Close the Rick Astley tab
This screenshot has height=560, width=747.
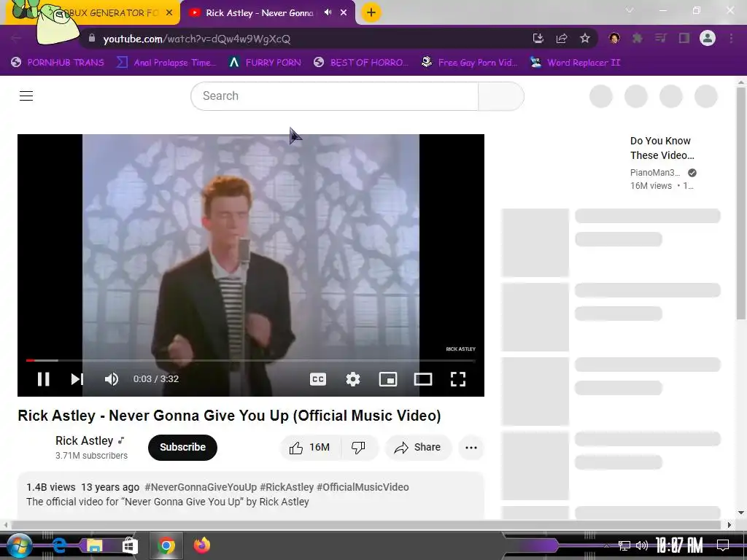[x=344, y=13]
